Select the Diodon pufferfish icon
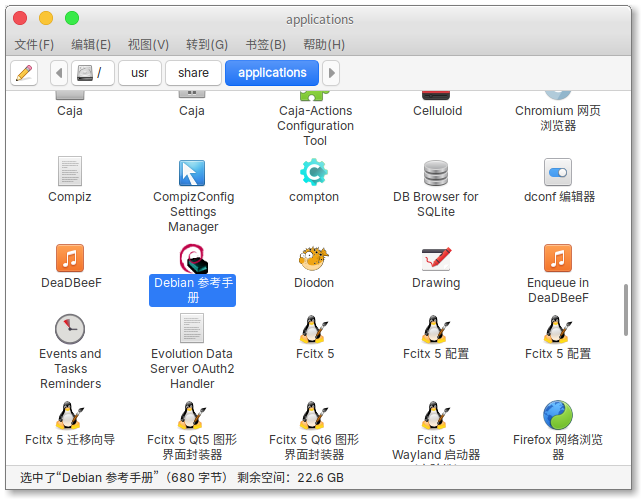Image resolution: width=641 pixels, height=499 pixels. pyautogui.click(x=314, y=258)
